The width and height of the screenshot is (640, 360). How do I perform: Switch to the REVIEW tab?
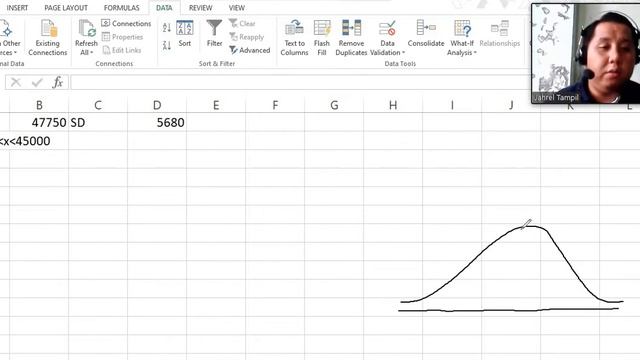point(200,8)
